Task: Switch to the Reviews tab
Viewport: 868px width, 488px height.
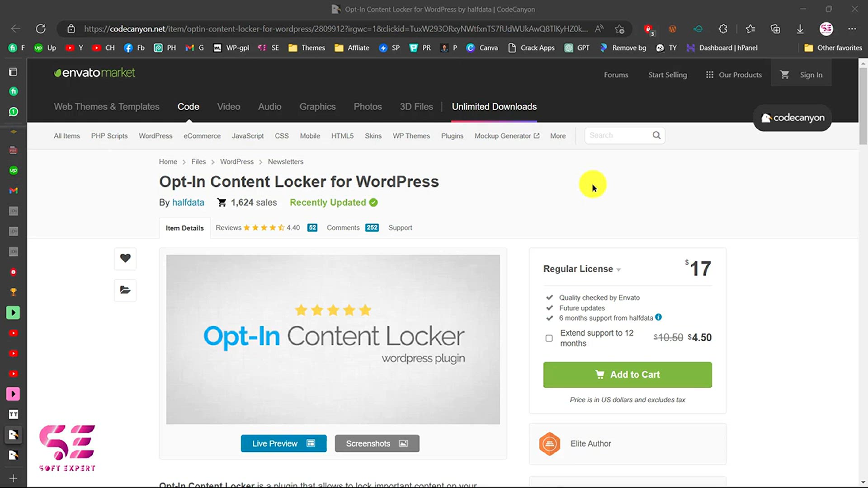Action: pyautogui.click(x=266, y=228)
